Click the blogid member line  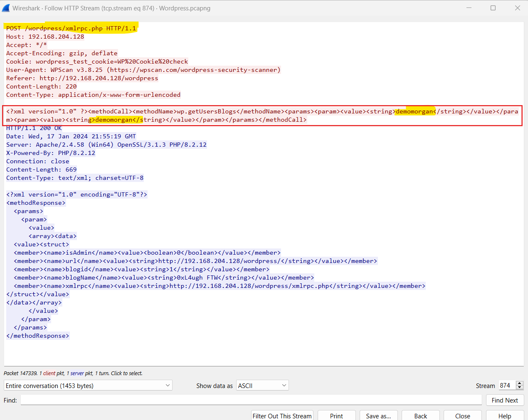(x=141, y=269)
